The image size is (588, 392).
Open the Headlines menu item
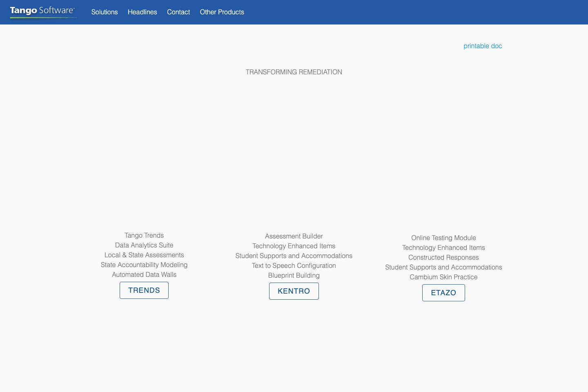143,12
